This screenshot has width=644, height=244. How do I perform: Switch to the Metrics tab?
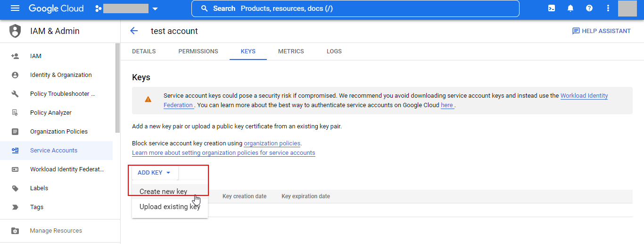291,51
